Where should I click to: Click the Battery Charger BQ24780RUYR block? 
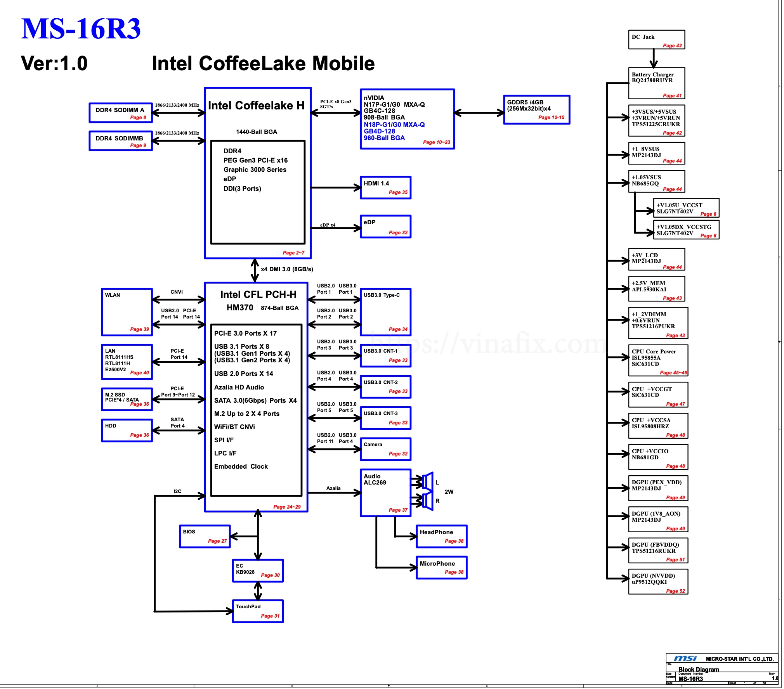point(657,82)
